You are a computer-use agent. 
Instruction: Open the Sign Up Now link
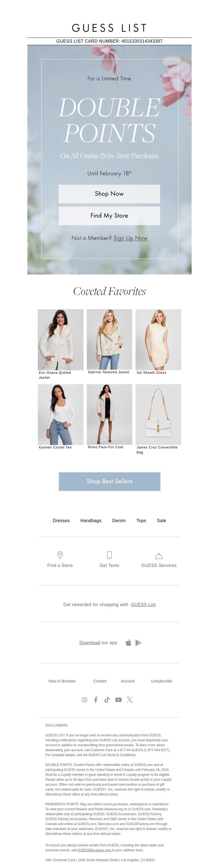coord(130,238)
